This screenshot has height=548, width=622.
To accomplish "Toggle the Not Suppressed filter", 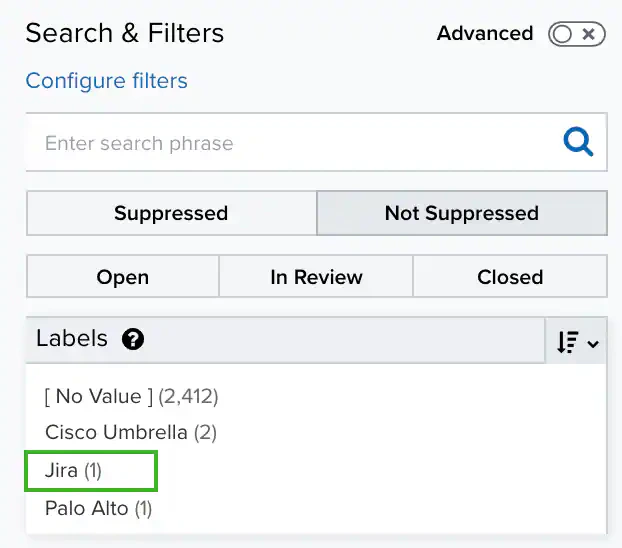I will click(461, 213).
